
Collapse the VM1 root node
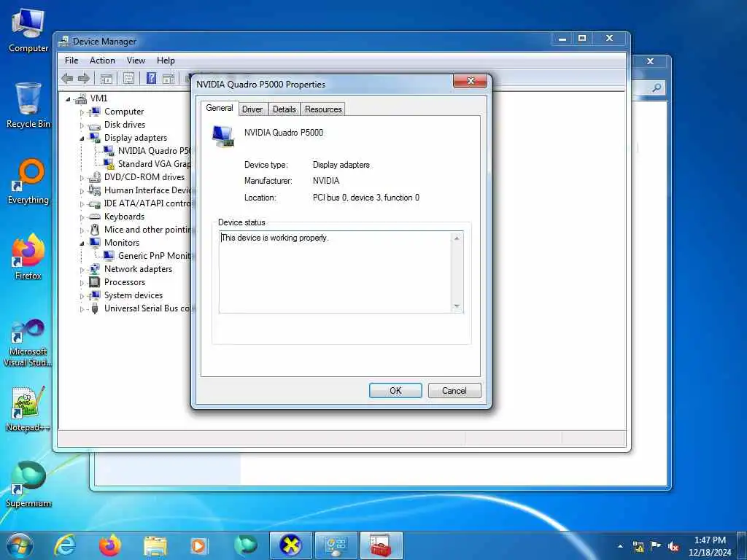[68, 99]
